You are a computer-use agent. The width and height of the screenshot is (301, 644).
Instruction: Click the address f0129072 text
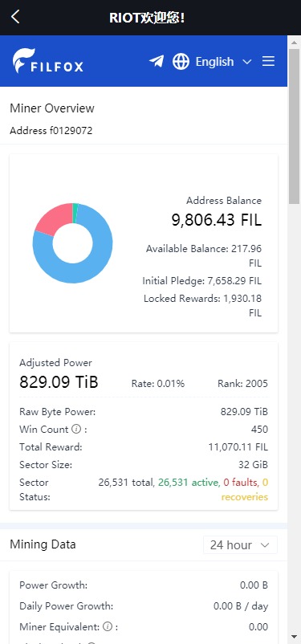click(x=51, y=131)
